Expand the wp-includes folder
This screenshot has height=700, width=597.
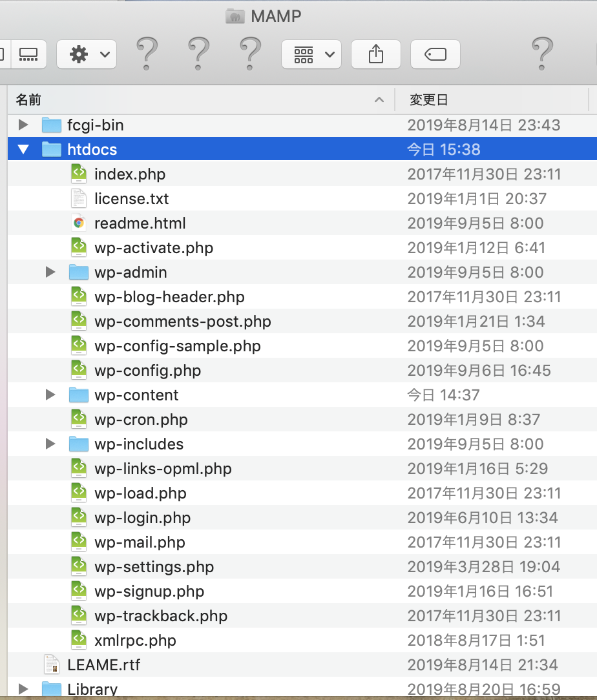click(x=50, y=444)
